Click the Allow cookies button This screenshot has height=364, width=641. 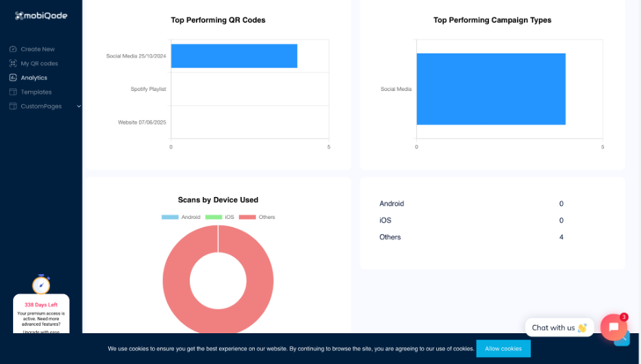point(503,348)
